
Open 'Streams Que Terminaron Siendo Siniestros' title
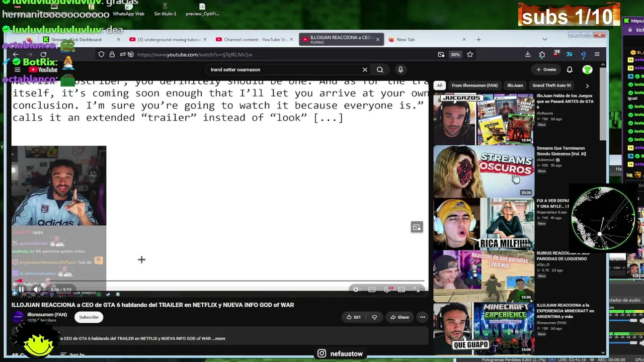(x=561, y=151)
